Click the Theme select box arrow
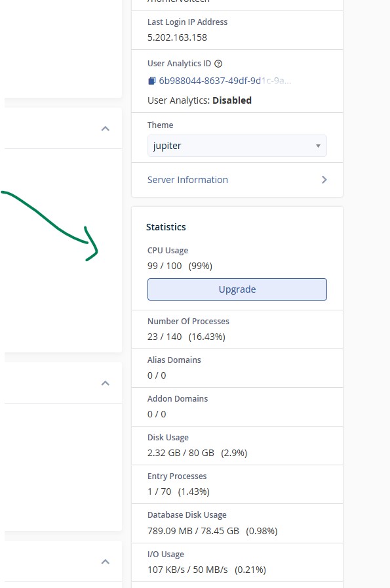This screenshot has width=390, height=588. 318,146
